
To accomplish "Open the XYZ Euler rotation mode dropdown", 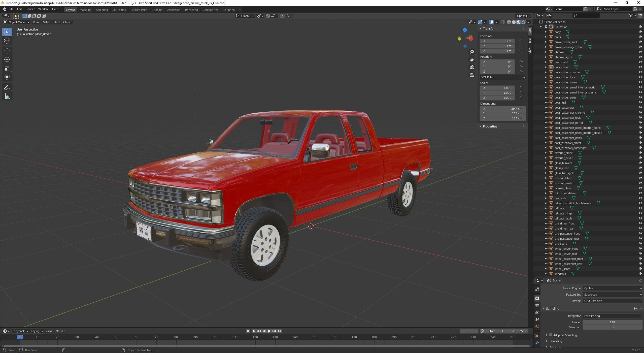I will click(503, 77).
